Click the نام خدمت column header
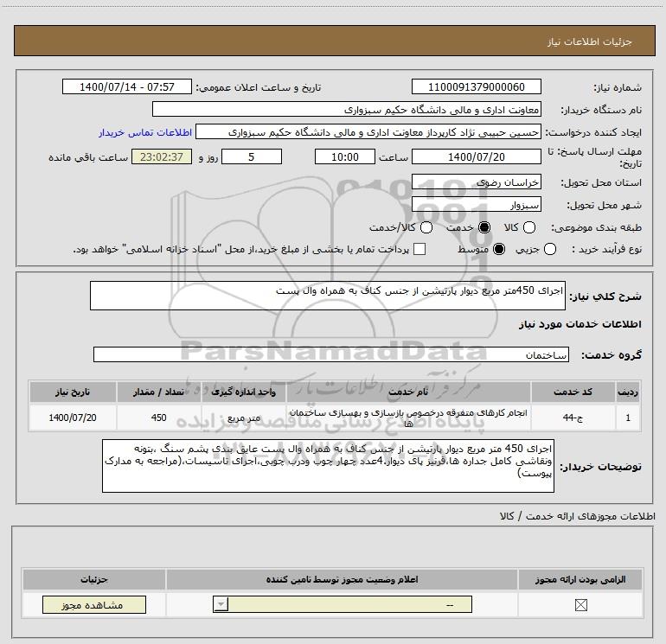This screenshot has width=666, height=644. pyautogui.click(x=408, y=392)
